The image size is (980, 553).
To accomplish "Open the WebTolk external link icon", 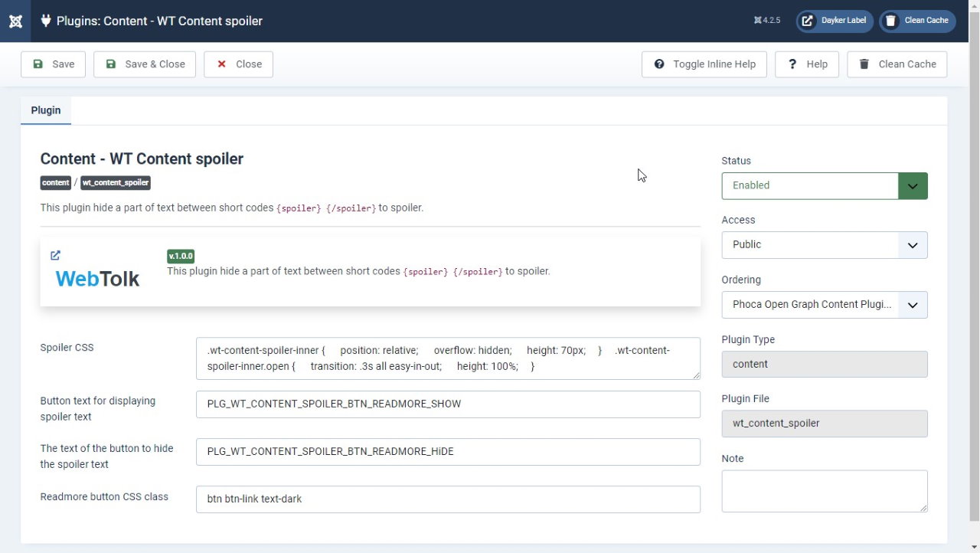I will coord(55,255).
